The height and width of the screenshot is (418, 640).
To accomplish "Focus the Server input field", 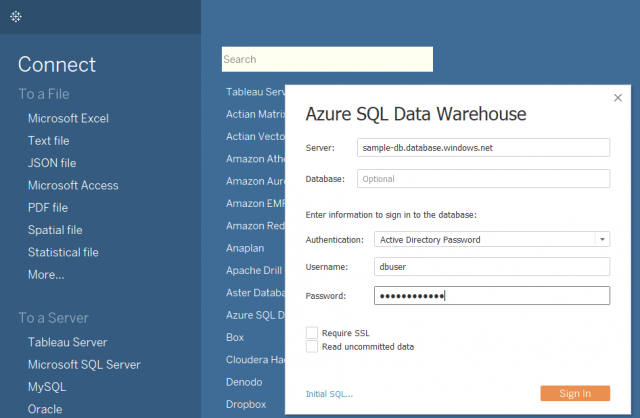I will coord(483,147).
